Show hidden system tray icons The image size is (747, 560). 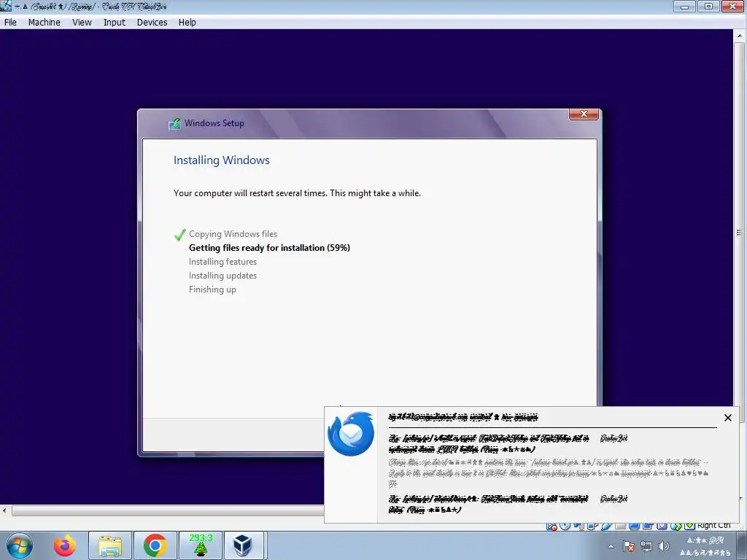611,546
